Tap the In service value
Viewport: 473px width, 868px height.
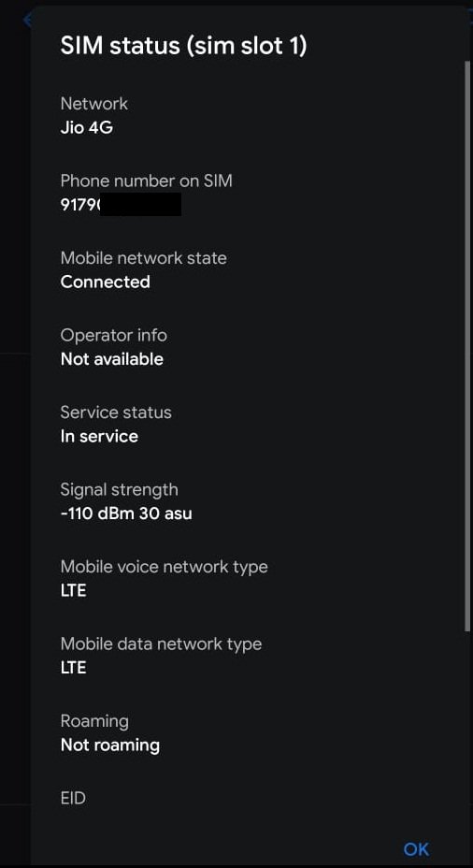coord(99,436)
